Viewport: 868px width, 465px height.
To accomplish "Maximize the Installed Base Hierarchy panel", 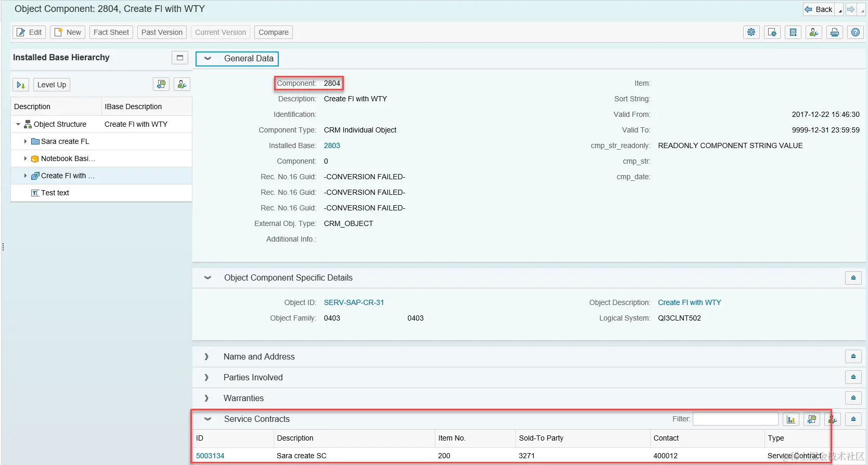I will point(180,58).
